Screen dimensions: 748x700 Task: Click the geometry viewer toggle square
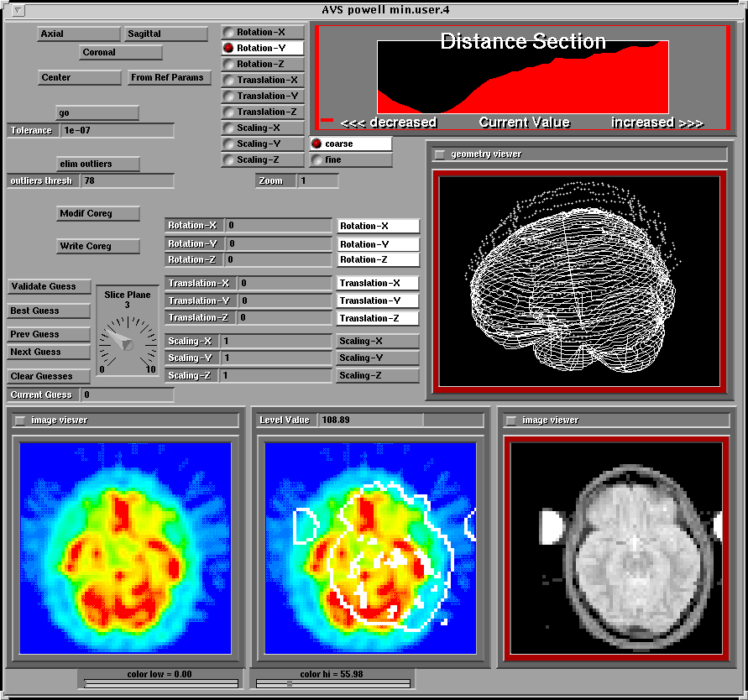(x=440, y=154)
